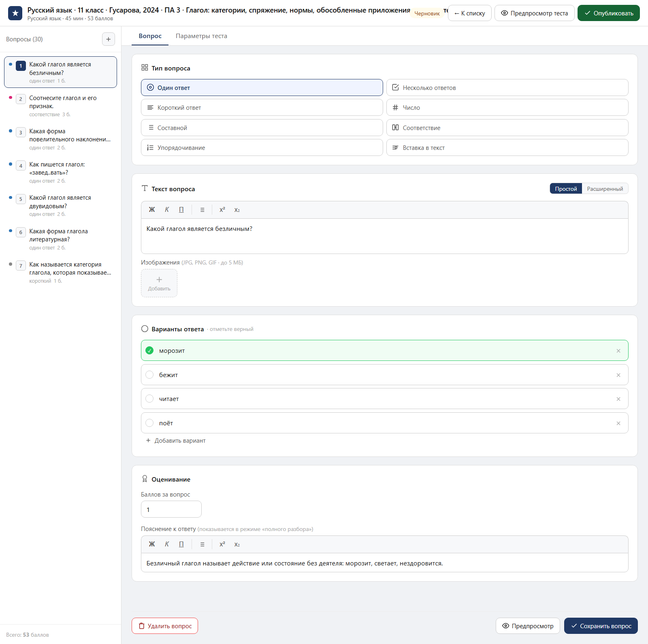Click list icon in explanation toolbar
This screenshot has width=648, height=644.
[202, 544]
